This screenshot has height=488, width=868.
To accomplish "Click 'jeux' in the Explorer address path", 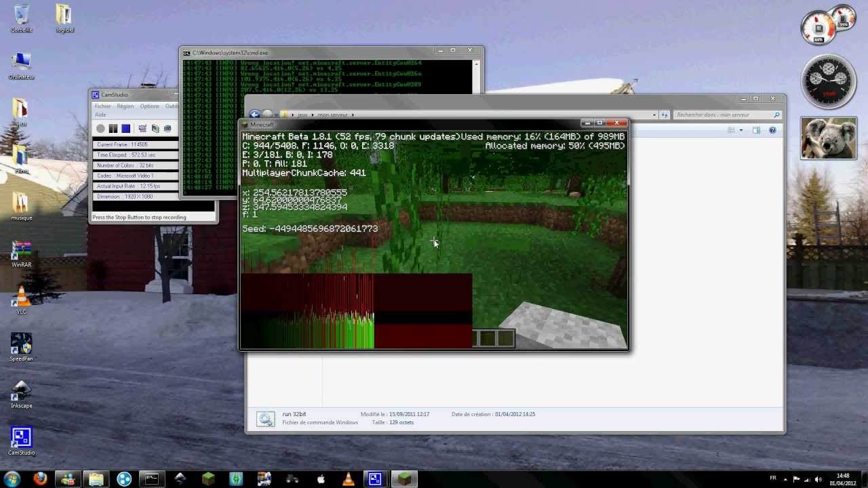I will tap(303, 115).
